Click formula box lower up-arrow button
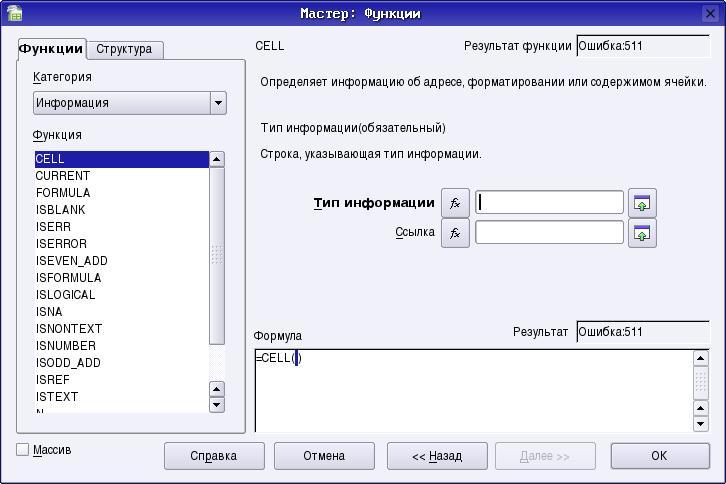 [701, 408]
